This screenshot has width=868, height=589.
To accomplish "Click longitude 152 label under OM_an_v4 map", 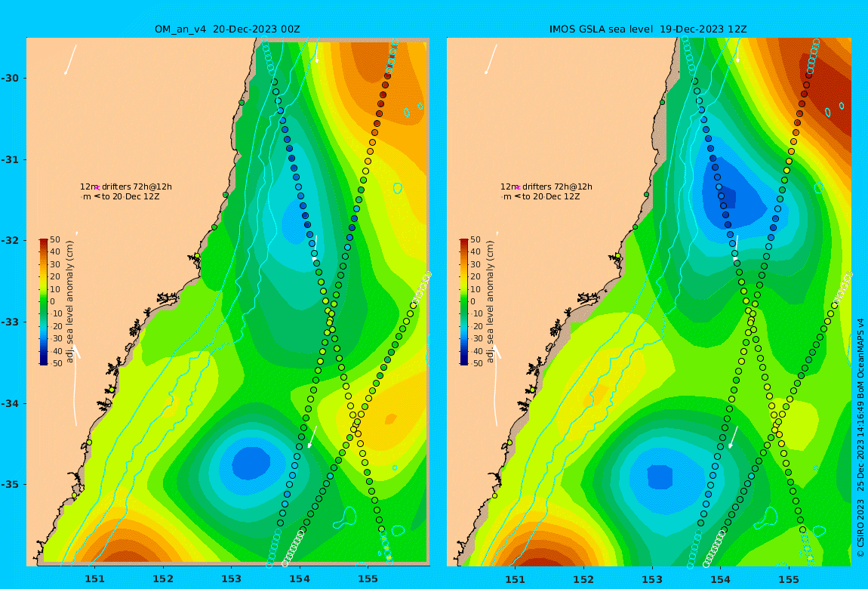I will 163,580.
